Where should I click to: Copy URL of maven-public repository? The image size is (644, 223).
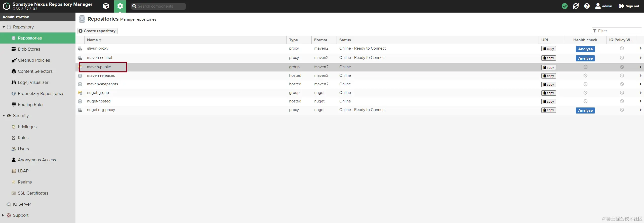click(x=548, y=67)
